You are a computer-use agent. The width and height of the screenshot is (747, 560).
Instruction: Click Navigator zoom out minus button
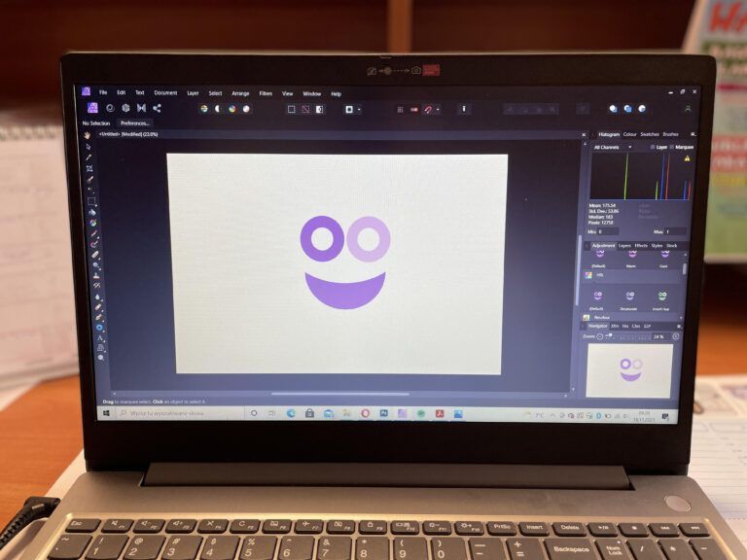pos(600,336)
